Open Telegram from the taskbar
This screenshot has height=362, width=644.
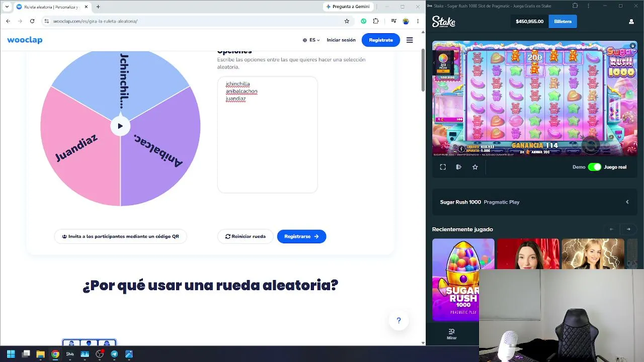point(114,354)
